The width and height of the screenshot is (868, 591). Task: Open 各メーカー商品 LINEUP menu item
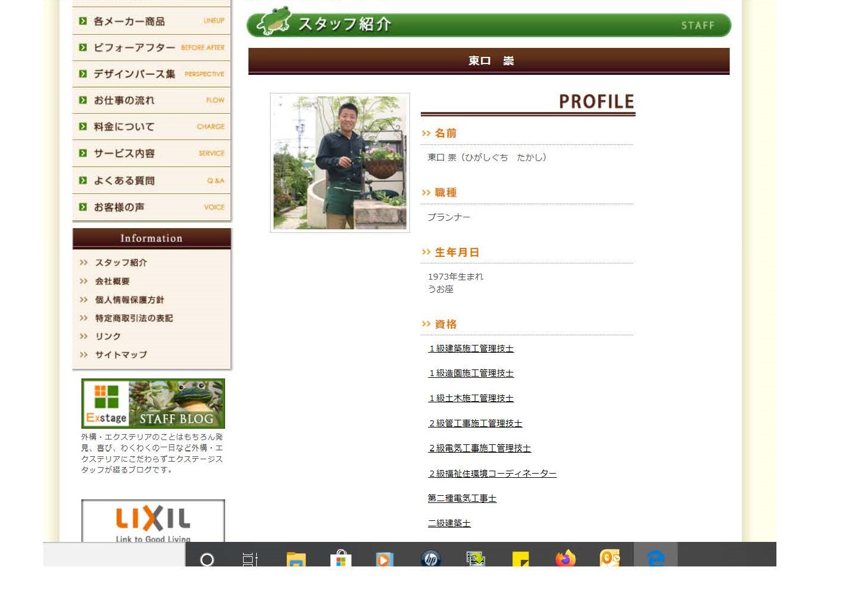[151, 22]
